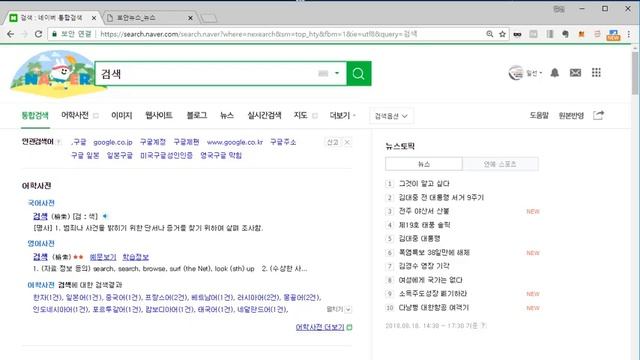This screenshot has width=640, height=360.
Task: Switch to the 뉴스 navigation tab
Action: tap(227, 116)
